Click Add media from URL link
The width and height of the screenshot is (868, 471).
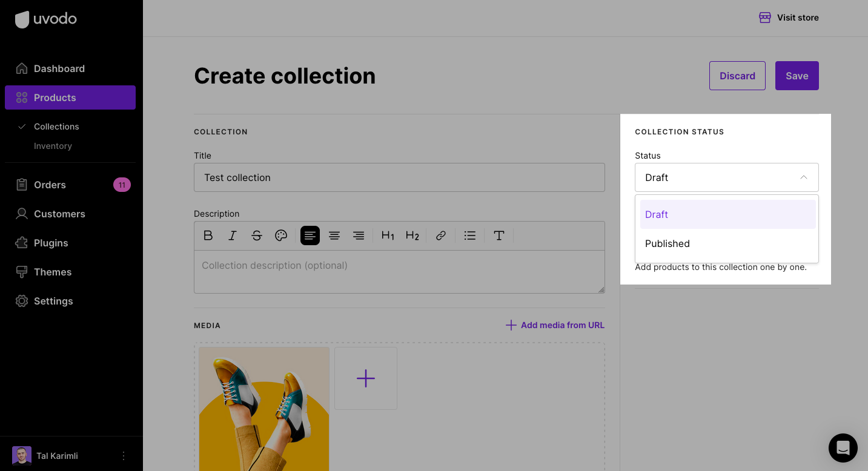(x=555, y=325)
